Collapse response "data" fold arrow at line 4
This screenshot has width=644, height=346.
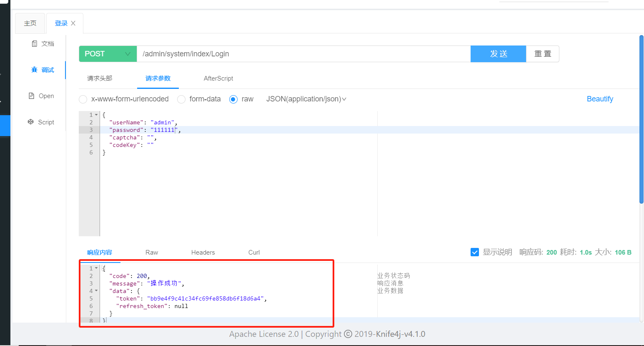tap(96, 291)
